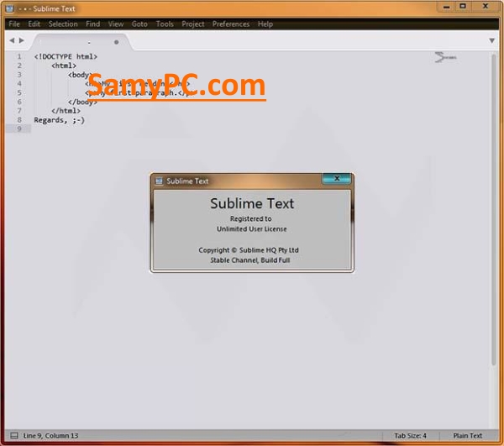The width and height of the screenshot is (504, 446).
Task: Click the closing '</body>' tag
Action: tap(82, 102)
